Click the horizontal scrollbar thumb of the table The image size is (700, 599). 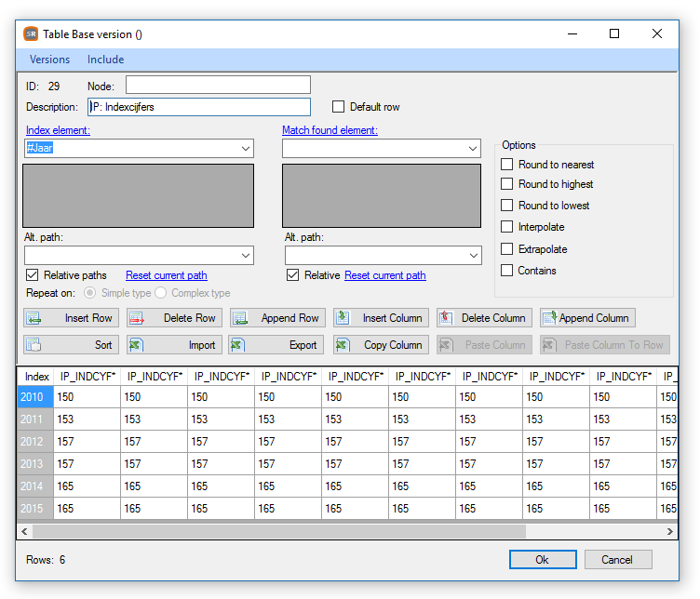pos(279,531)
